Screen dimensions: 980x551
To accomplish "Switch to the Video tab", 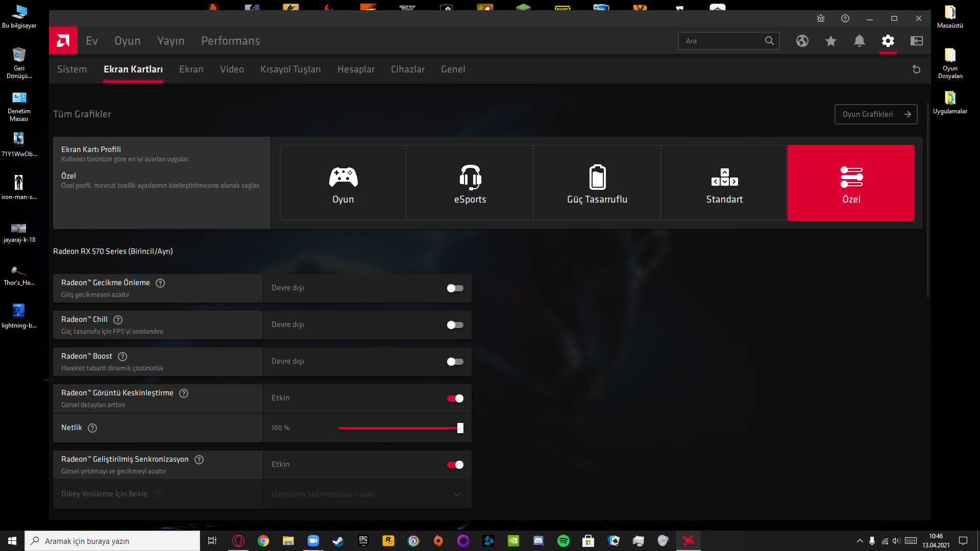I will tap(232, 69).
